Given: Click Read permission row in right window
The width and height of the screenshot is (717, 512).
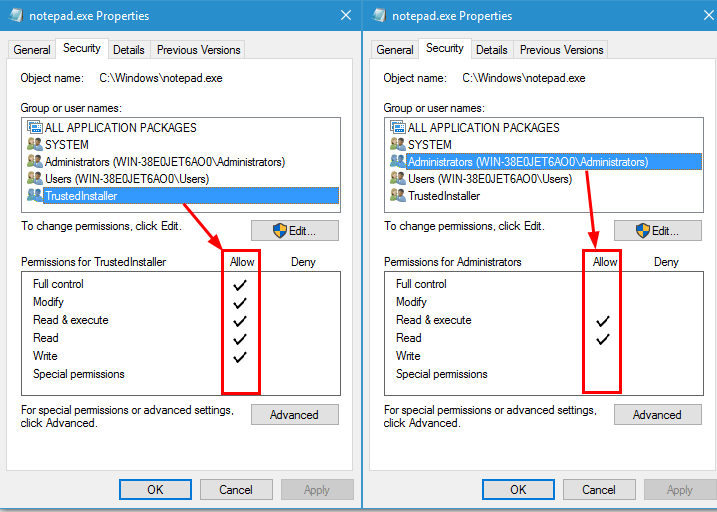Looking at the screenshot, I should 544,338.
